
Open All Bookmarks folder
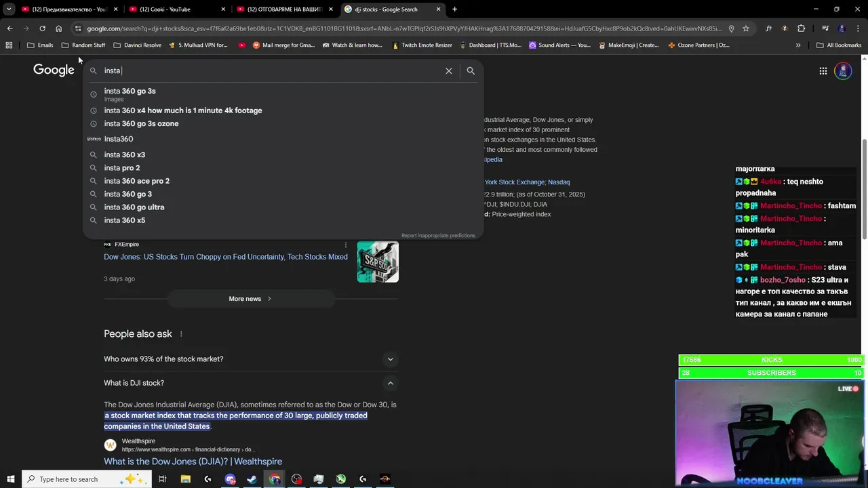point(839,45)
